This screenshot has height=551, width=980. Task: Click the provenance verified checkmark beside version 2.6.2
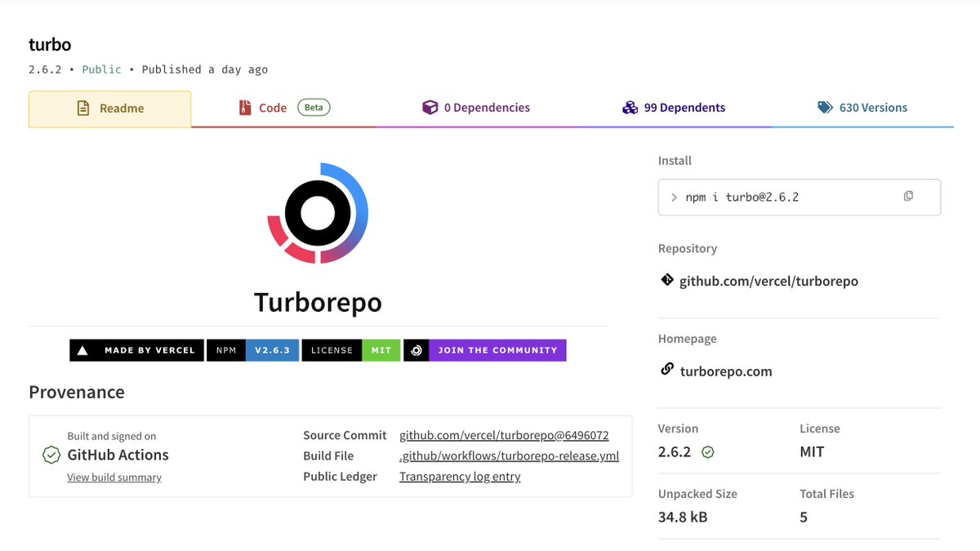click(708, 452)
